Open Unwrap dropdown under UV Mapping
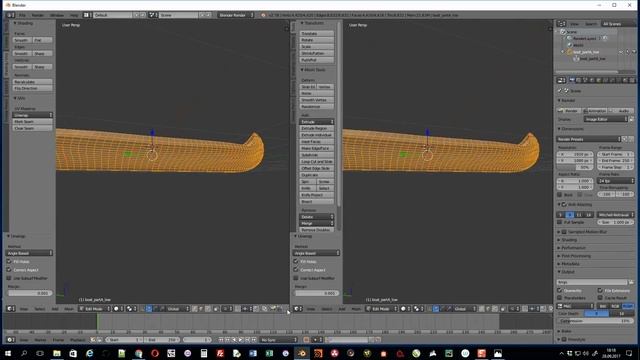 (x=33, y=115)
